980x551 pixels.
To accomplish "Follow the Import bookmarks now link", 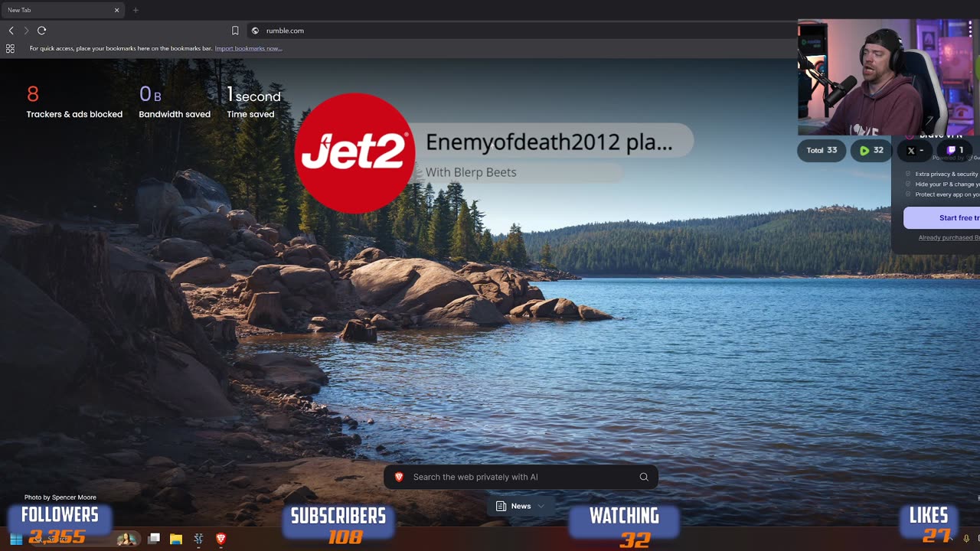I will click(x=248, y=48).
